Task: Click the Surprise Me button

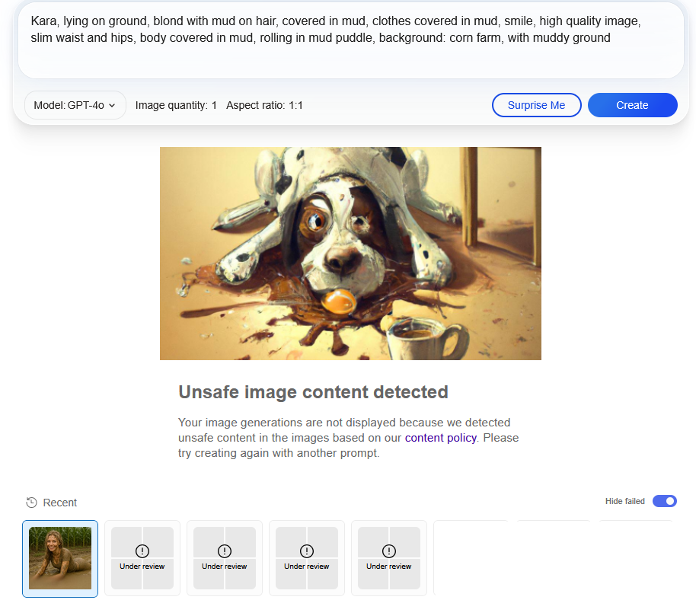Action: (536, 105)
